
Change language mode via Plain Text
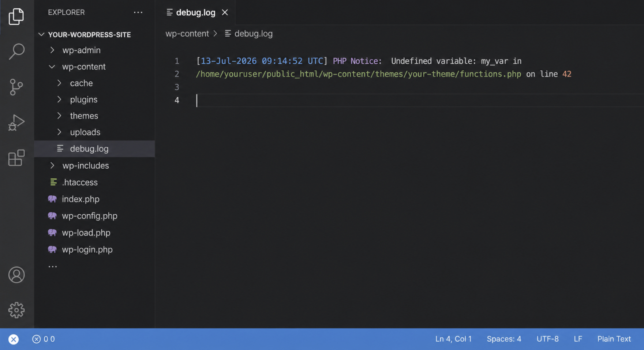pyautogui.click(x=614, y=339)
